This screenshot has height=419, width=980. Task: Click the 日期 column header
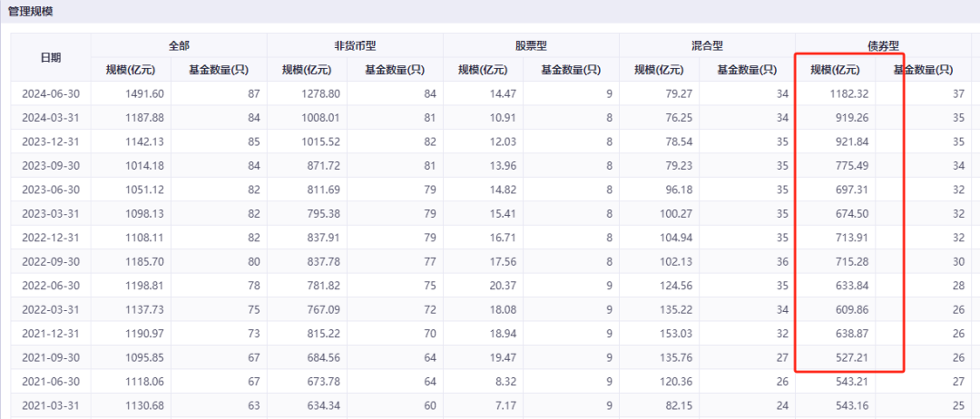(x=51, y=57)
